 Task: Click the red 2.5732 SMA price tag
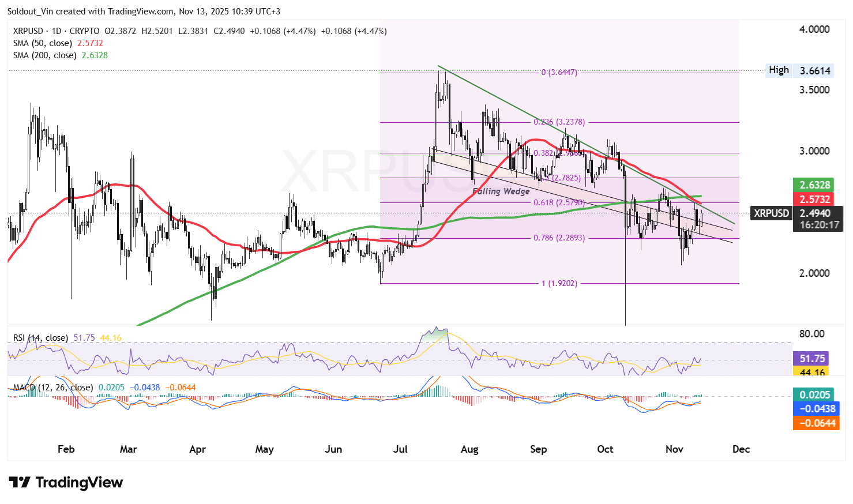815,199
